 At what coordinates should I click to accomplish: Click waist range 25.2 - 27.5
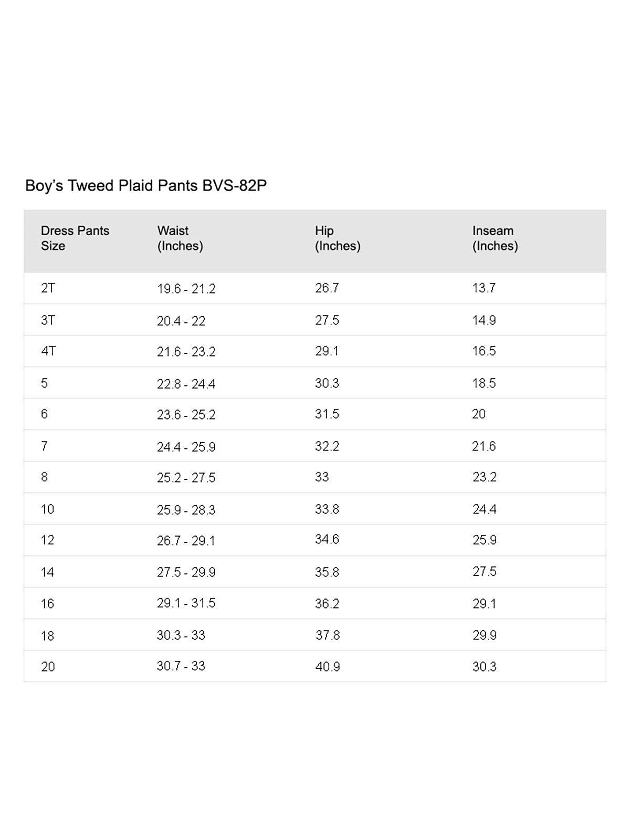click(186, 478)
